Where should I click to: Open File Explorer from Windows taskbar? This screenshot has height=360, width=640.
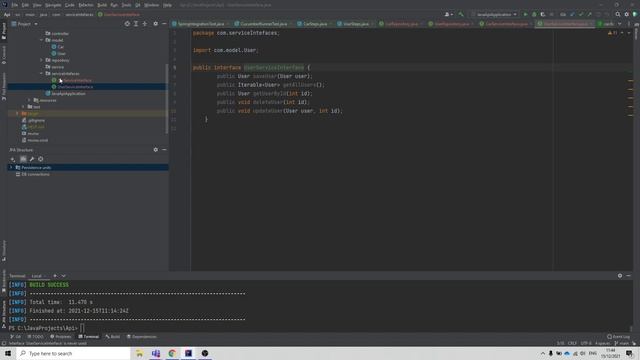139,353
